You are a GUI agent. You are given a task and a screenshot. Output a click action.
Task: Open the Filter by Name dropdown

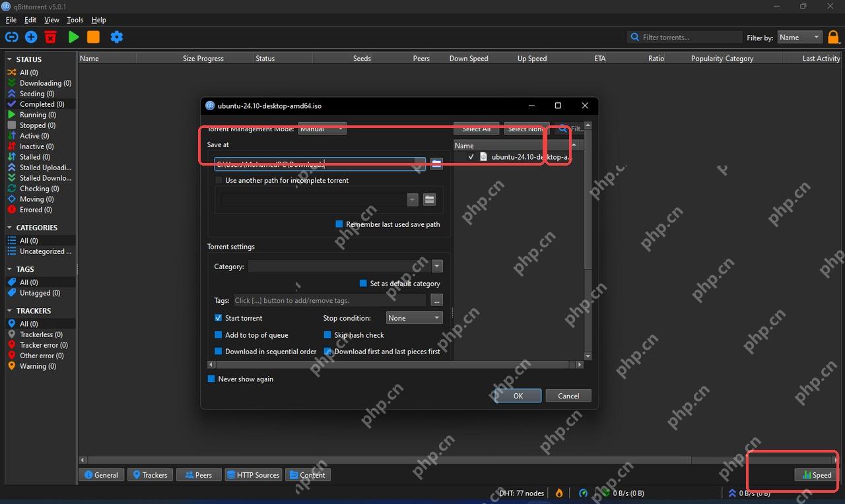tap(799, 38)
